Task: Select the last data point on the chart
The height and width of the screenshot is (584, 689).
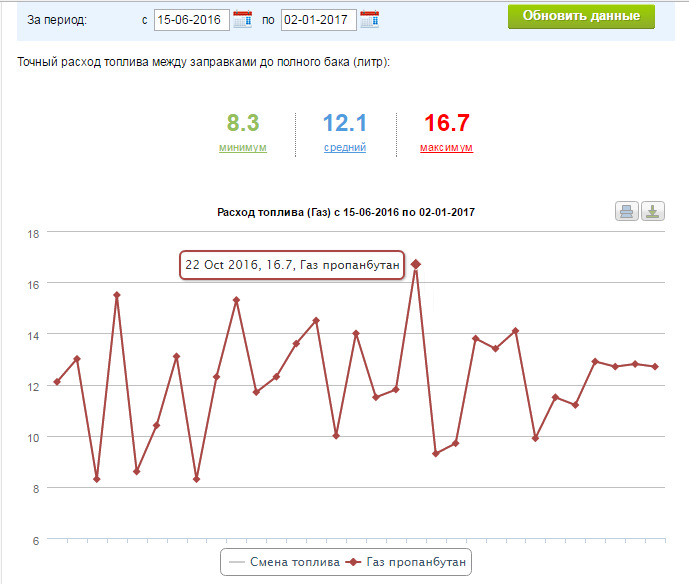Action: click(655, 366)
